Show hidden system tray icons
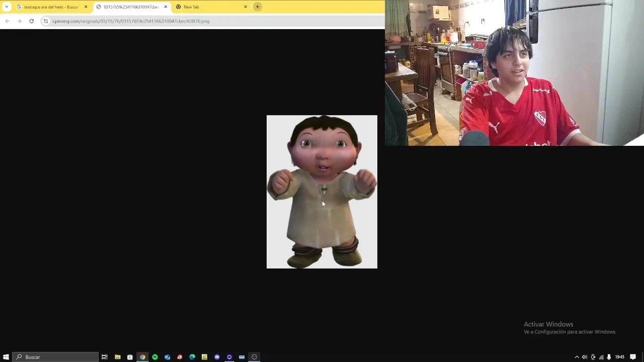This screenshot has width=644, height=362. click(577, 357)
